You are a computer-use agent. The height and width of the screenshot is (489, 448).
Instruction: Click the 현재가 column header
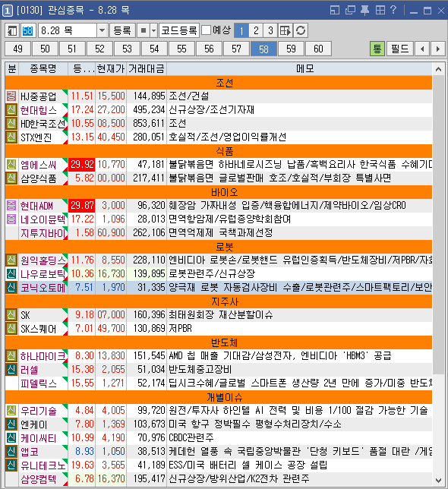tap(111, 68)
